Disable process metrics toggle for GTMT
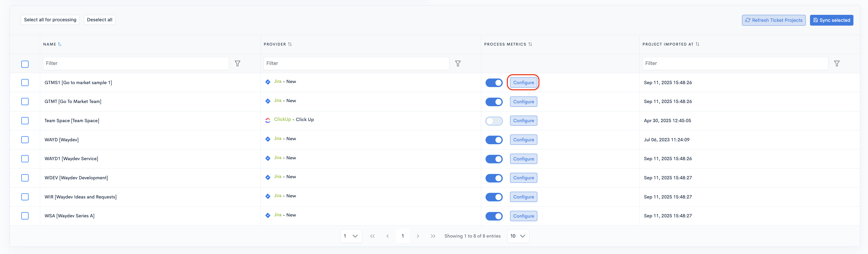The width and height of the screenshot is (868, 254). click(494, 102)
